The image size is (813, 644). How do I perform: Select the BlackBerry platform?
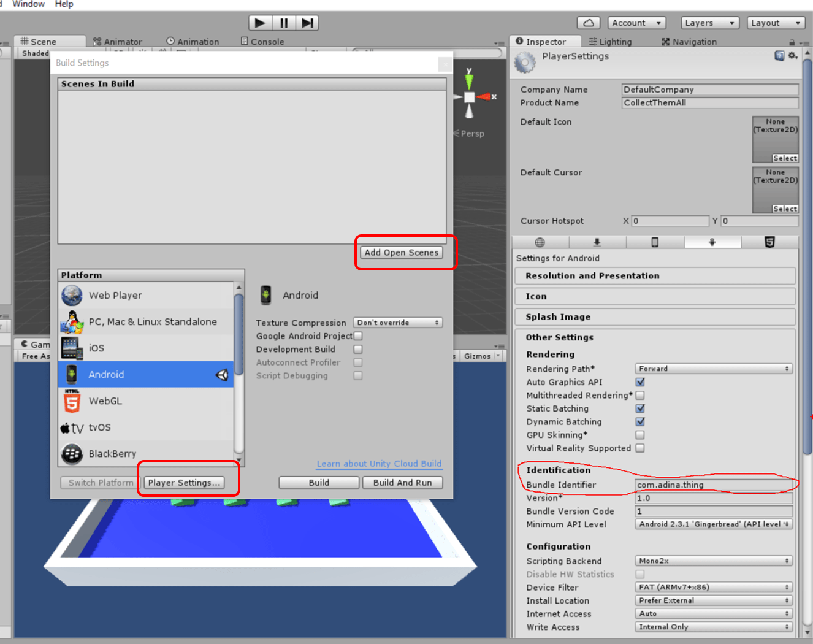pyautogui.click(x=146, y=453)
